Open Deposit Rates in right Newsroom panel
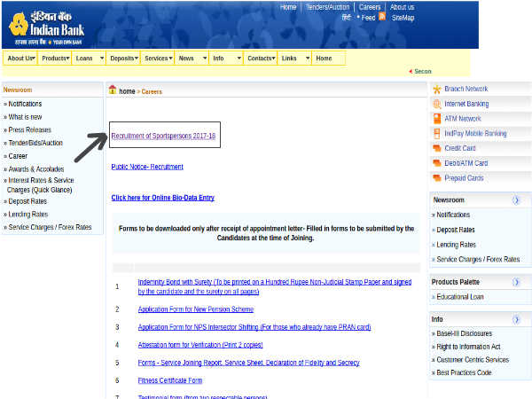Image resolution: width=532 pixels, height=399 pixels. click(x=456, y=230)
